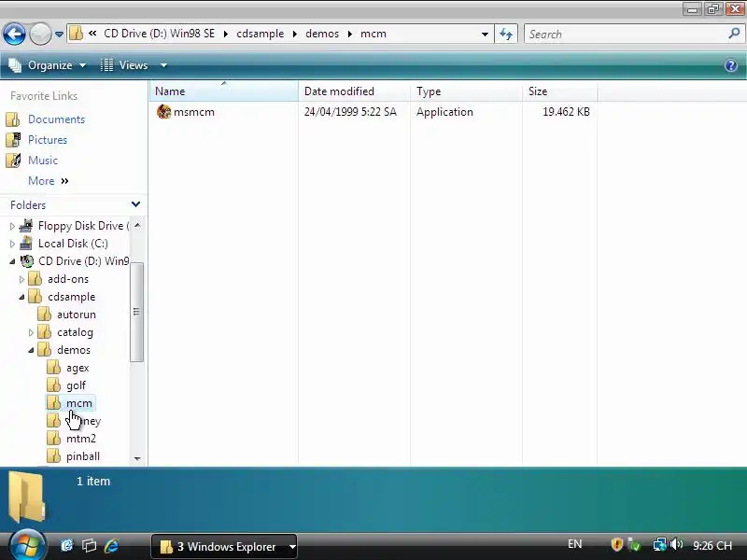Image resolution: width=747 pixels, height=560 pixels.
Task: Select mtm2 folder in tree
Action: click(81, 439)
